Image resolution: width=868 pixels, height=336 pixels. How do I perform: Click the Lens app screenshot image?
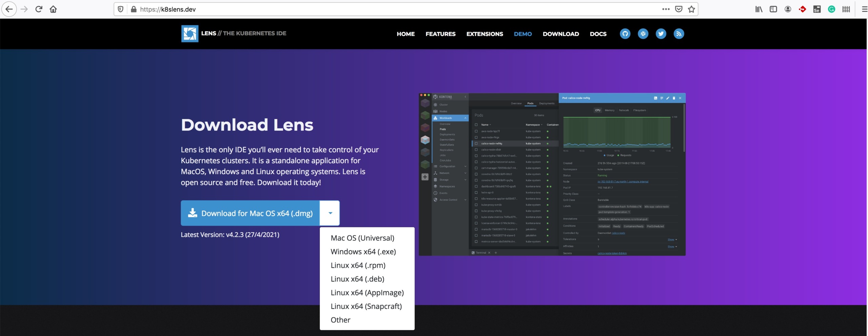click(552, 174)
